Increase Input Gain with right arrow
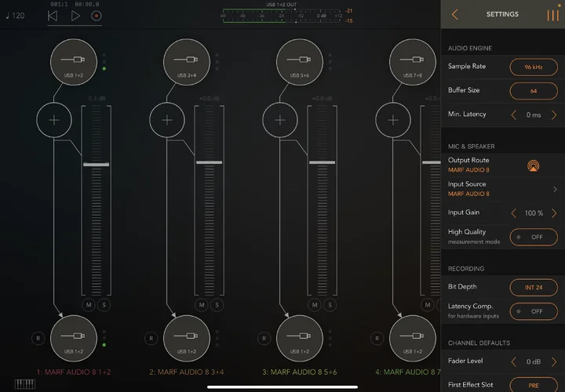 click(x=554, y=213)
